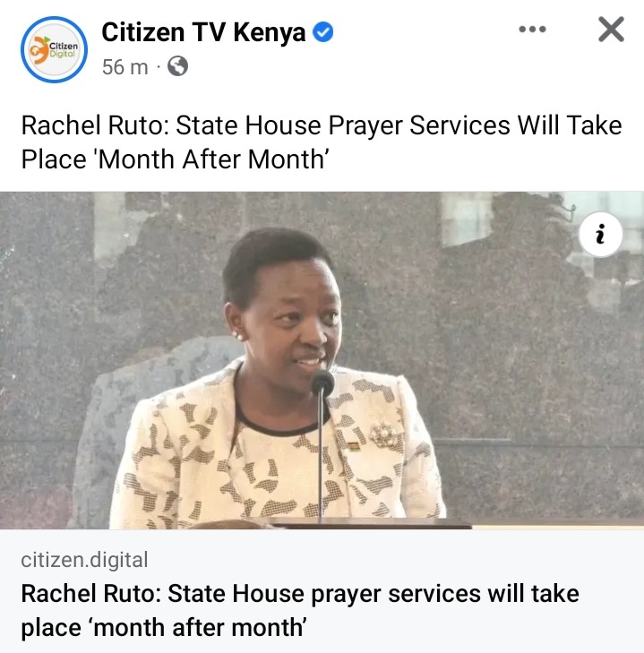Open the three-dot post options menu
Viewport: 644px width, 653px height.
tap(532, 30)
